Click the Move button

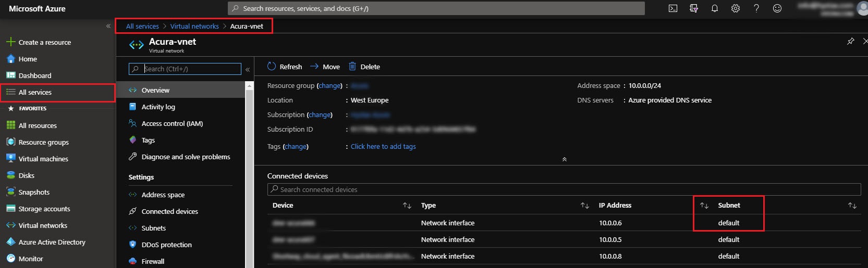tap(325, 67)
